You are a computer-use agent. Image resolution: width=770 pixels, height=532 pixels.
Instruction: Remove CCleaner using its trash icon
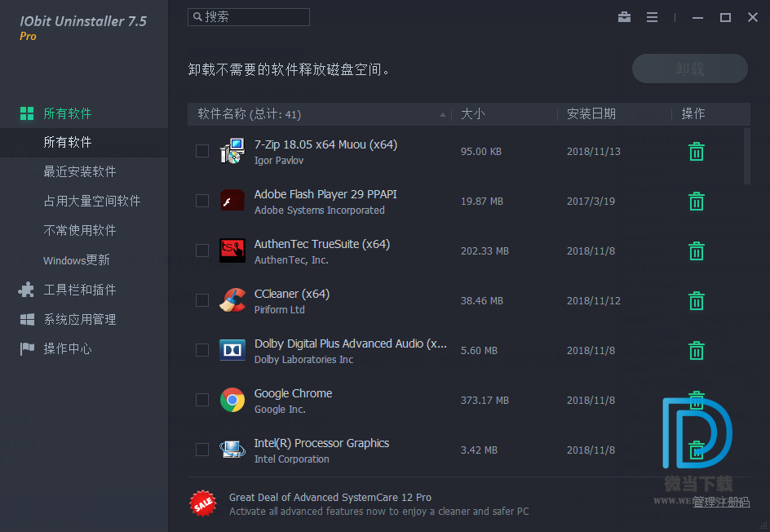coord(697,300)
